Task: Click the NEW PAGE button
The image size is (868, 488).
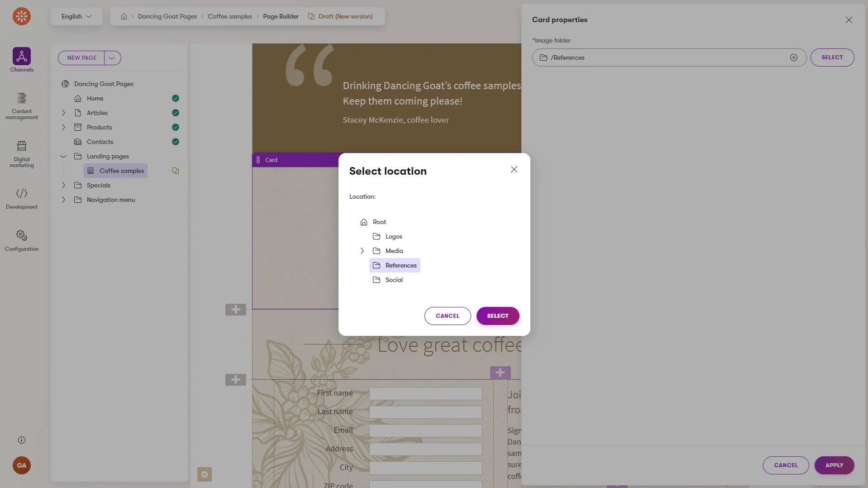Action: point(81,58)
